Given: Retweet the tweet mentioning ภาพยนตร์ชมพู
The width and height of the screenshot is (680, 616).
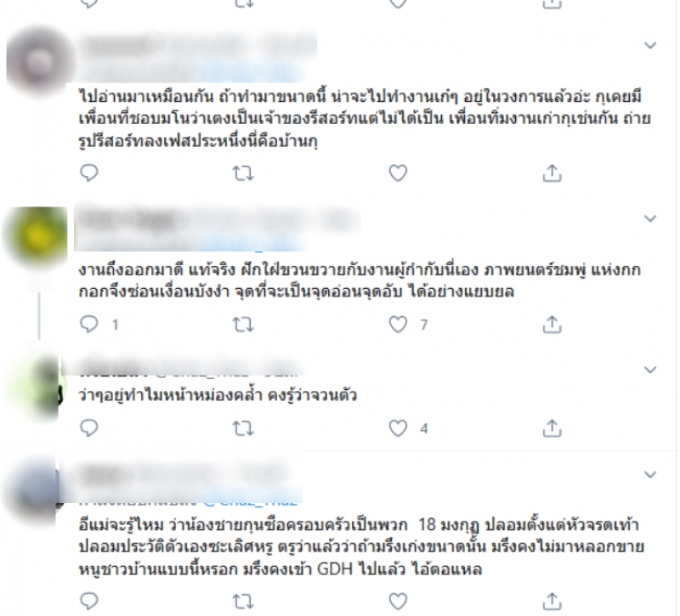Looking at the screenshot, I should point(243,325).
